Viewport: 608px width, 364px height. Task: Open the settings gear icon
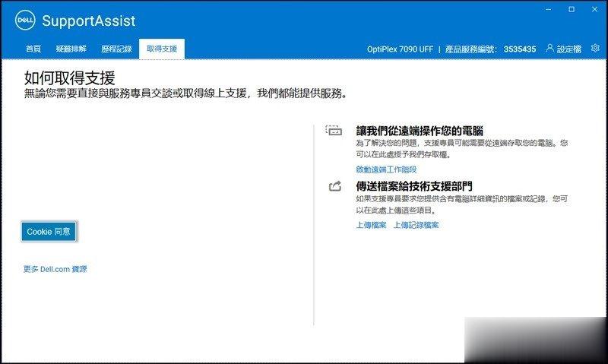point(595,48)
